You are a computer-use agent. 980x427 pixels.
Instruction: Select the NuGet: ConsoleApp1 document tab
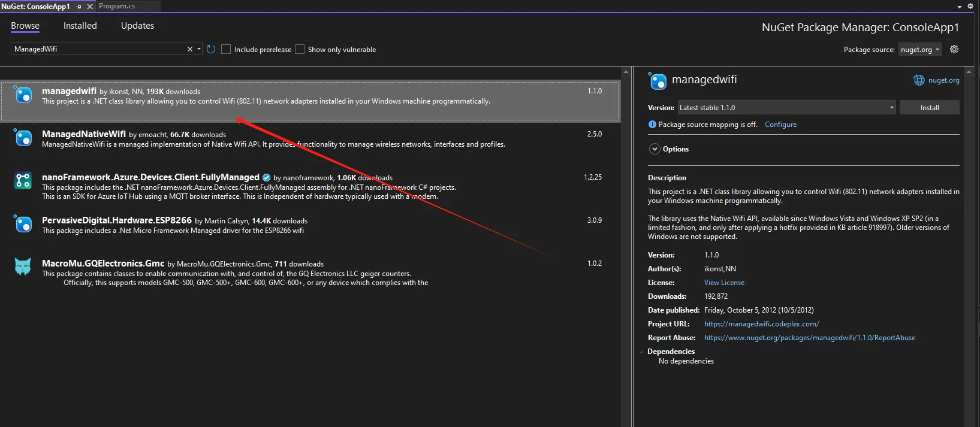tap(35, 6)
